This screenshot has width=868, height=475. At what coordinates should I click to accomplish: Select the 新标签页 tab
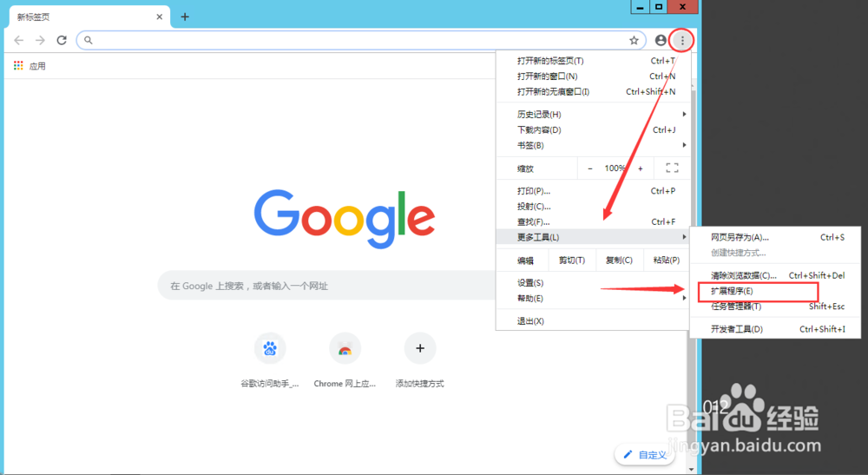tap(89, 16)
